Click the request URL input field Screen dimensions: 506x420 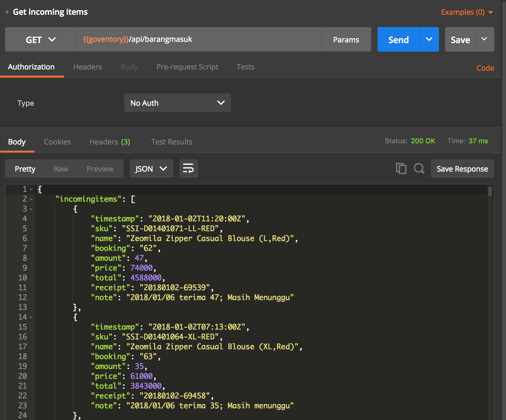coord(199,39)
